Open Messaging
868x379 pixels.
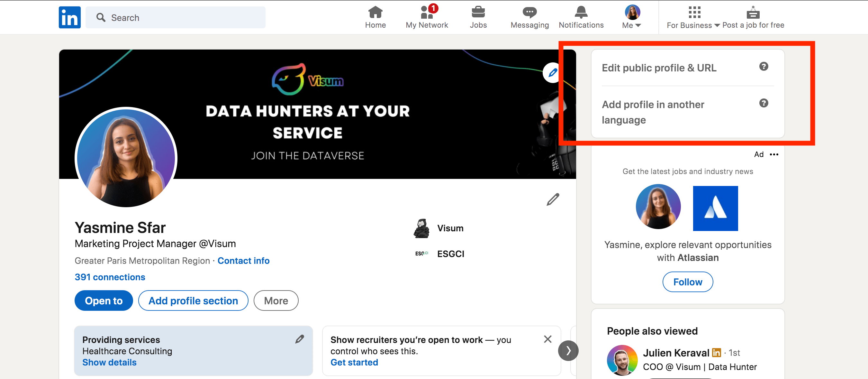click(529, 17)
